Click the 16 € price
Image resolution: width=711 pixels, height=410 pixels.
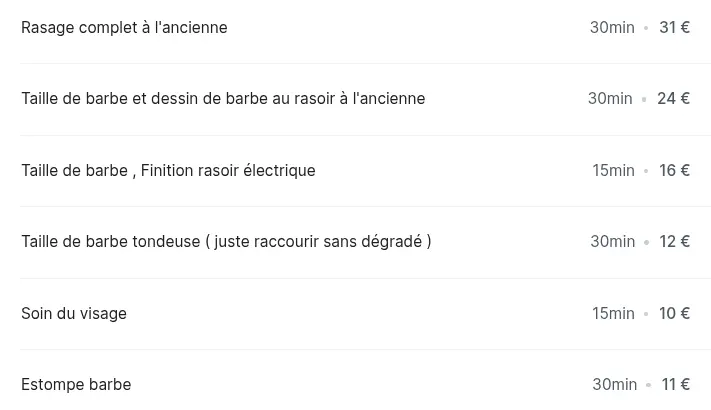tap(674, 171)
